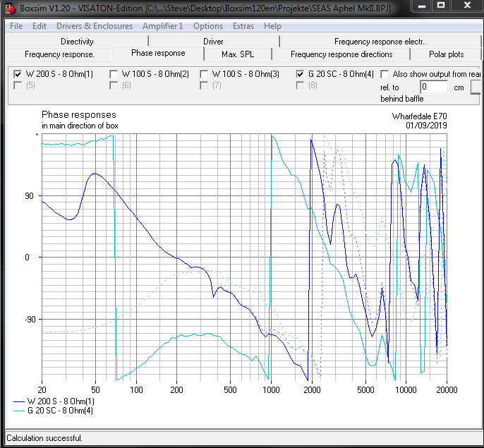Image resolution: width=484 pixels, height=448 pixels.
Task: Switch to the Max. SPL tab
Action: point(238,54)
